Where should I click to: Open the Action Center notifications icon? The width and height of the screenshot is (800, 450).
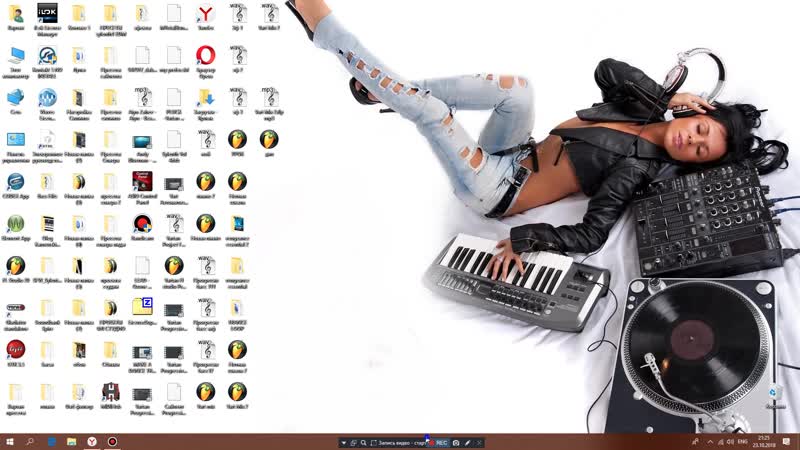click(x=787, y=442)
